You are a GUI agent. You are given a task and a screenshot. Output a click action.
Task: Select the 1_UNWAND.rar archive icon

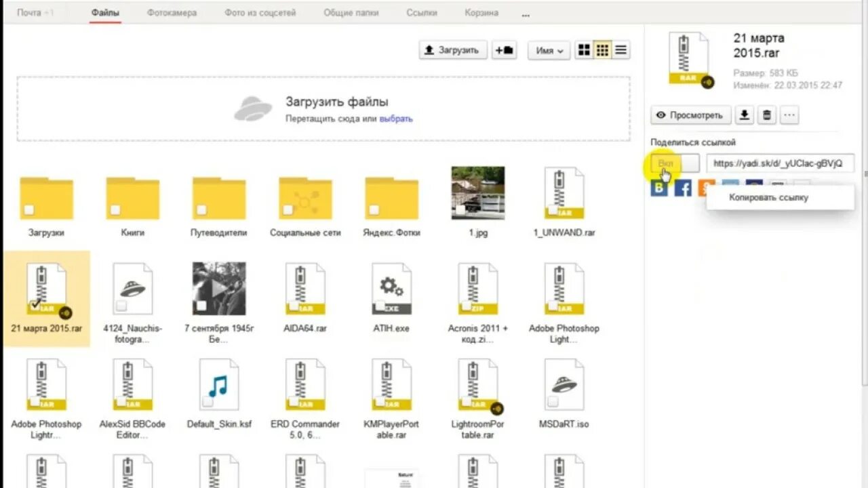coord(564,193)
